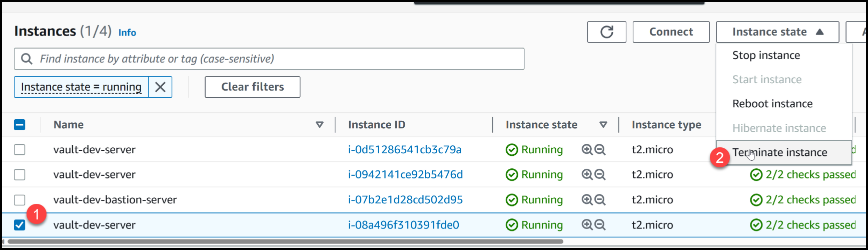The width and height of the screenshot is (868, 250).
Task: Click zoom-in filter icon for instance i-0d51286541cb3c79a
Action: click(x=587, y=150)
